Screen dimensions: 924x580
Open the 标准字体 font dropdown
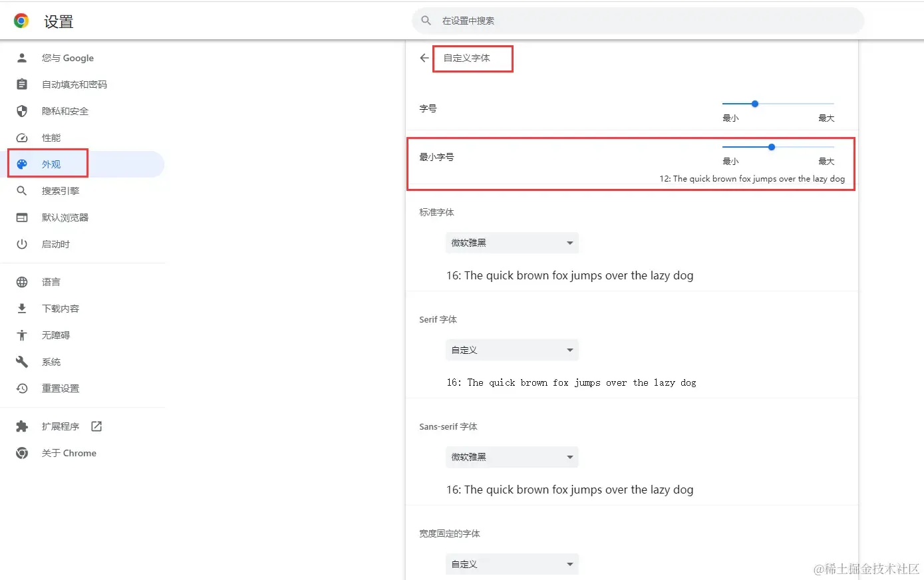(512, 243)
